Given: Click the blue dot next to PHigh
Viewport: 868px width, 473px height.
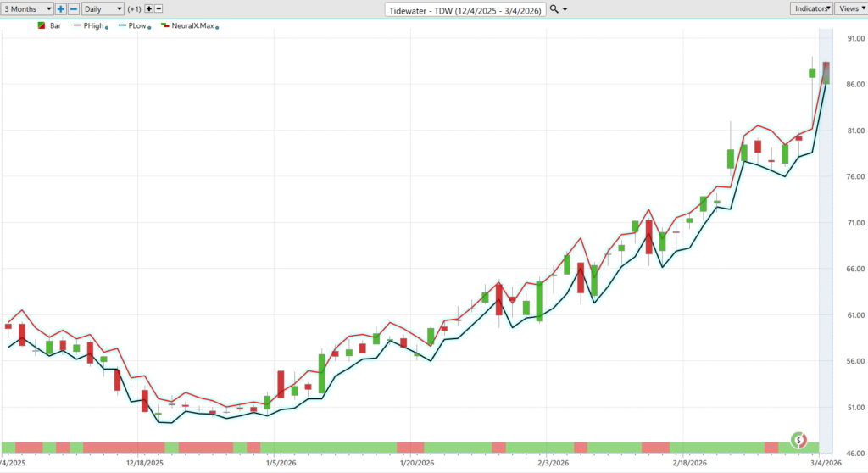Looking at the screenshot, I should (x=107, y=27).
